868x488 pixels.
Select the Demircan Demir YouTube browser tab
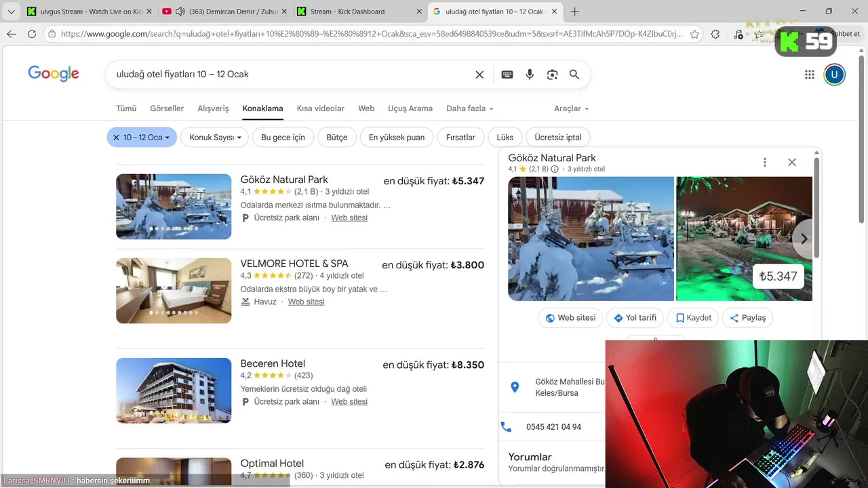(224, 12)
